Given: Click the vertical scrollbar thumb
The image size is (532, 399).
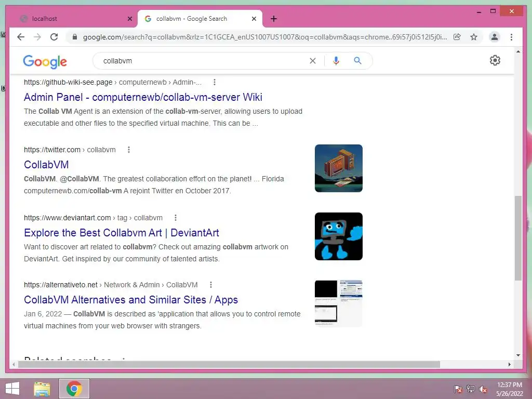Looking at the screenshot, I should click(518, 238).
